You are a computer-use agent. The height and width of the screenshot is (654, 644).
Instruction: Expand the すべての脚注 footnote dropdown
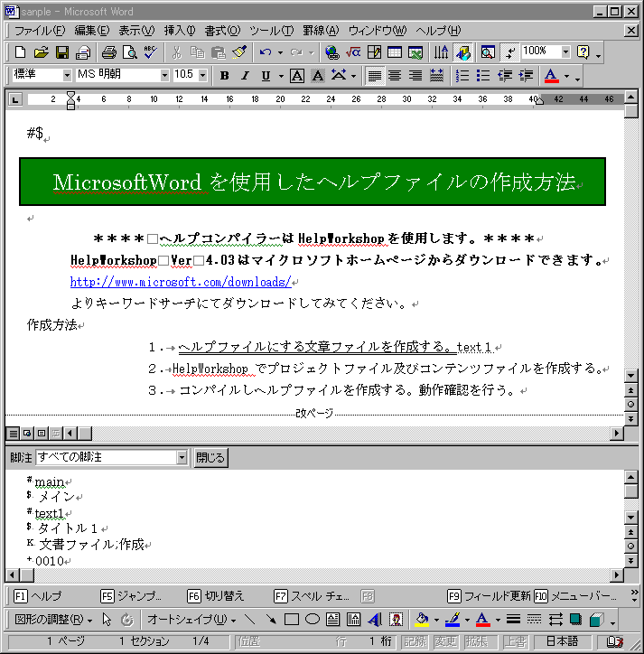click(x=182, y=457)
